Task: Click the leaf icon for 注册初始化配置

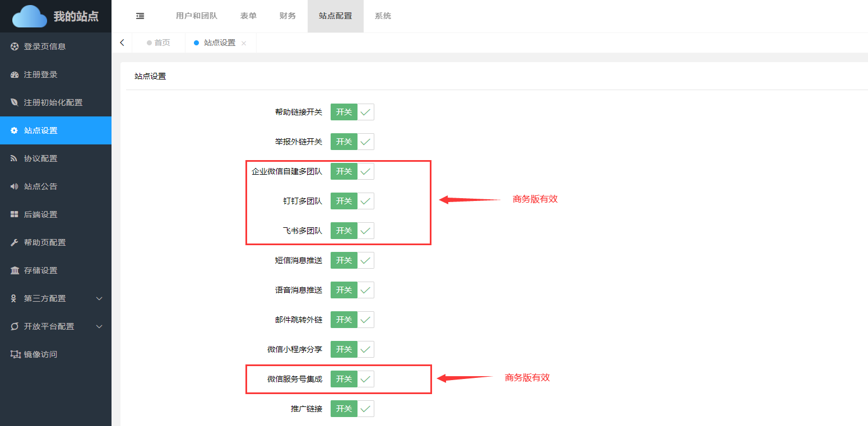Action: pyautogui.click(x=15, y=102)
